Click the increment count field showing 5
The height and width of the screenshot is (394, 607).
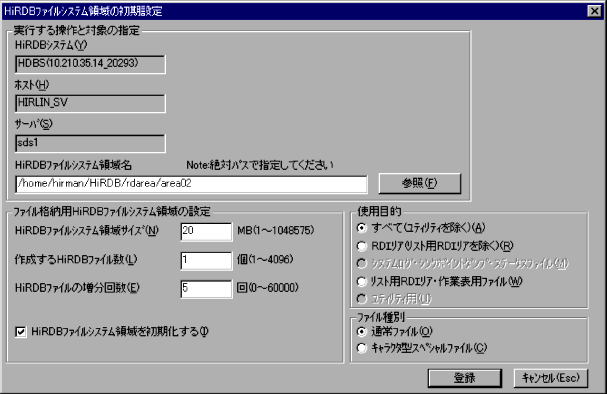tap(206, 289)
